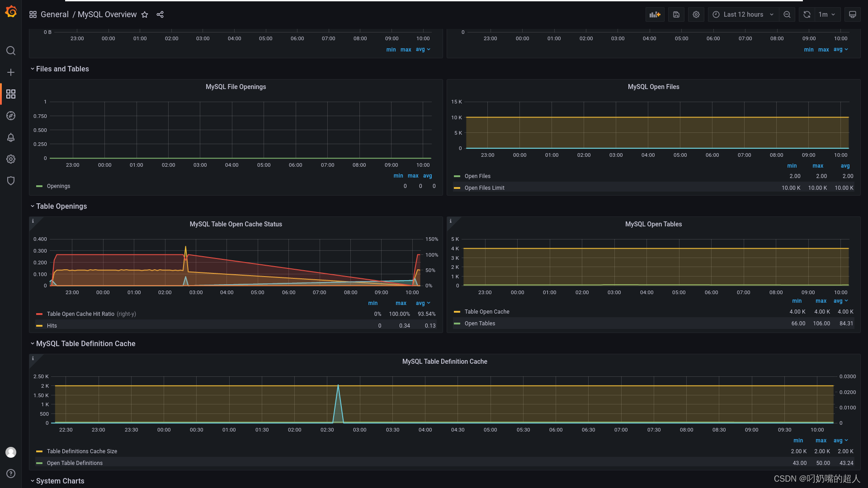Open the MySQL Open Tables panel menu
The width and height of the screenshot is (868, 488).
(x=653, y=224)
